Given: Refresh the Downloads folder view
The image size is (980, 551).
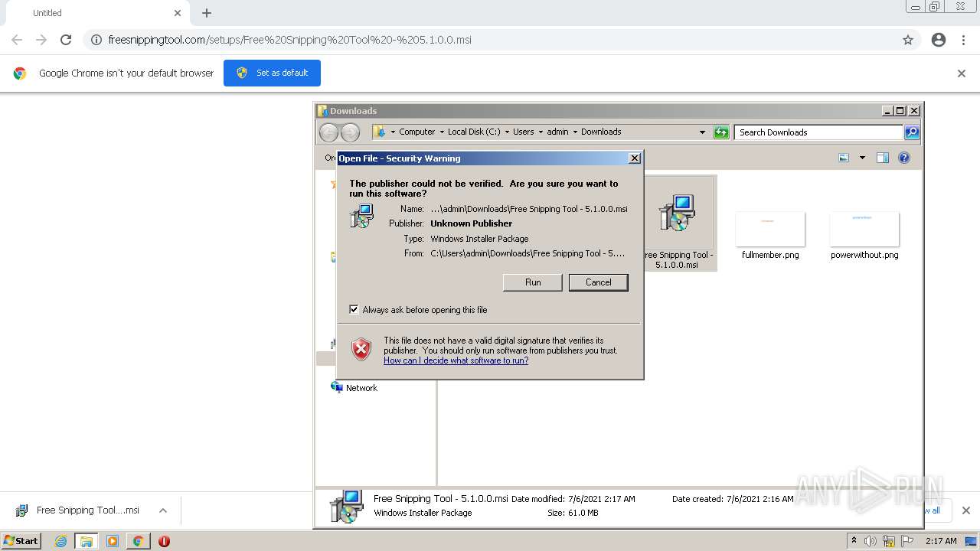Looking at the screenshot, I should click(721, 132).
